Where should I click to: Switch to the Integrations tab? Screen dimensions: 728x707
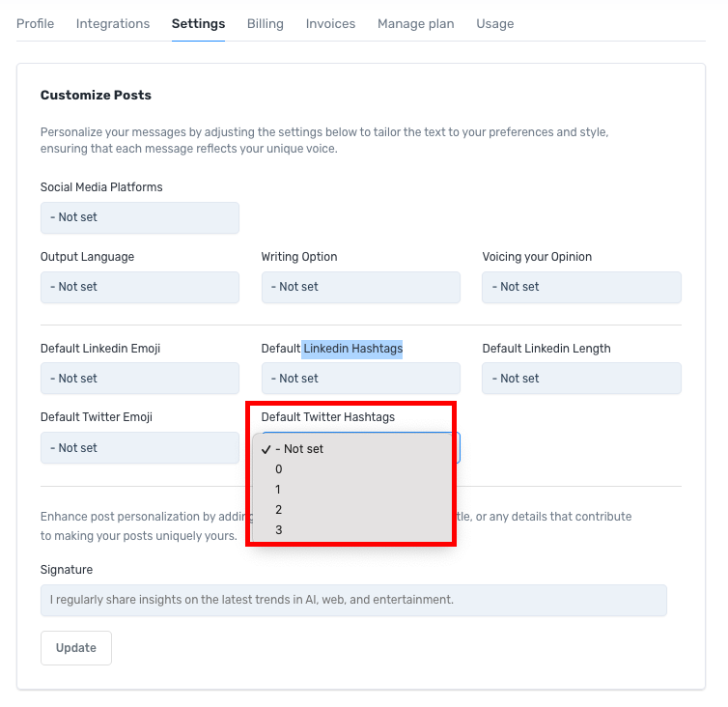[x=113, y=23]
